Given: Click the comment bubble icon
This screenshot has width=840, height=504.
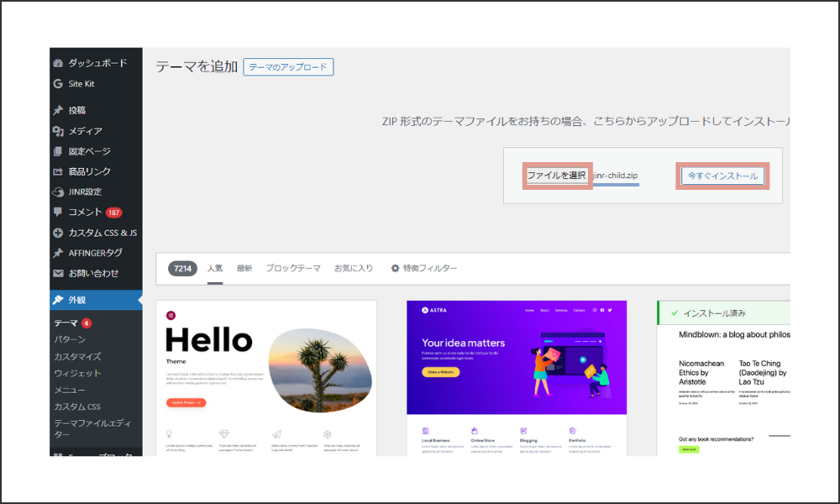Looking at the screenshot, I should click(58, 212).
